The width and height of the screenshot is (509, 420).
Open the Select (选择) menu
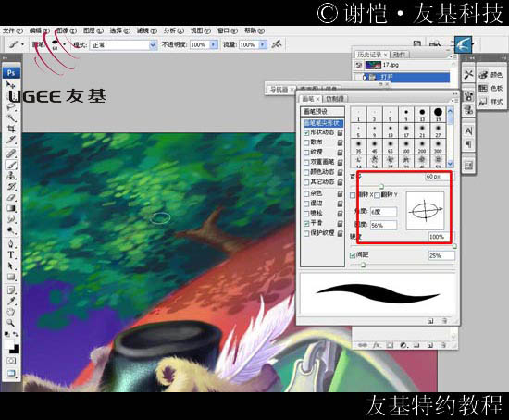coord(119,31)
